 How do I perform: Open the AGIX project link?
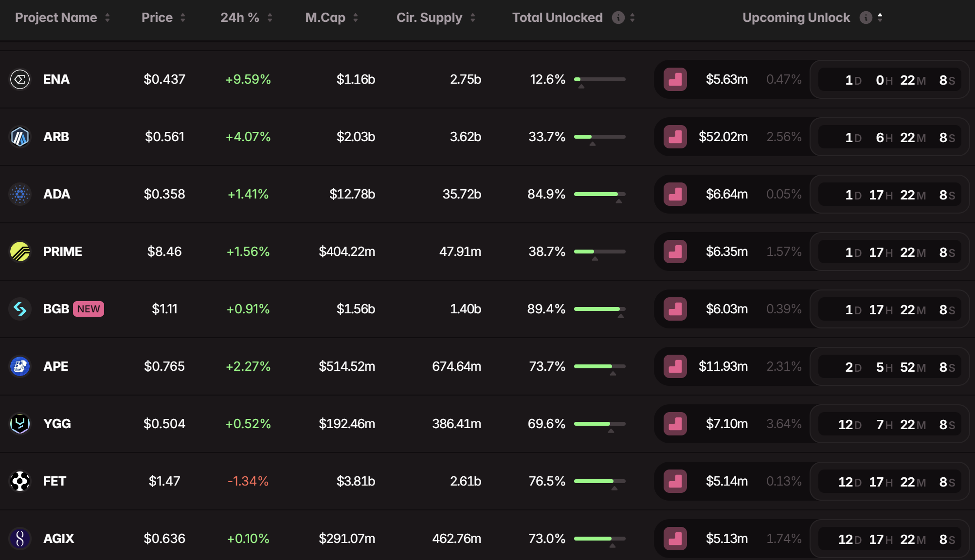58,539
